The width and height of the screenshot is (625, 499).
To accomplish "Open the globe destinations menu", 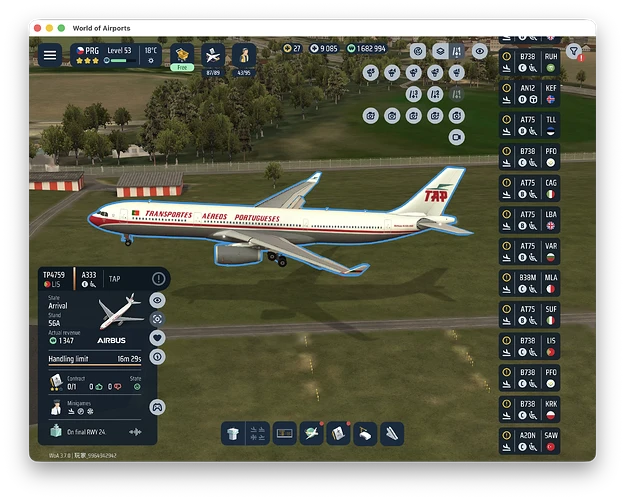I will pos(311,434).
